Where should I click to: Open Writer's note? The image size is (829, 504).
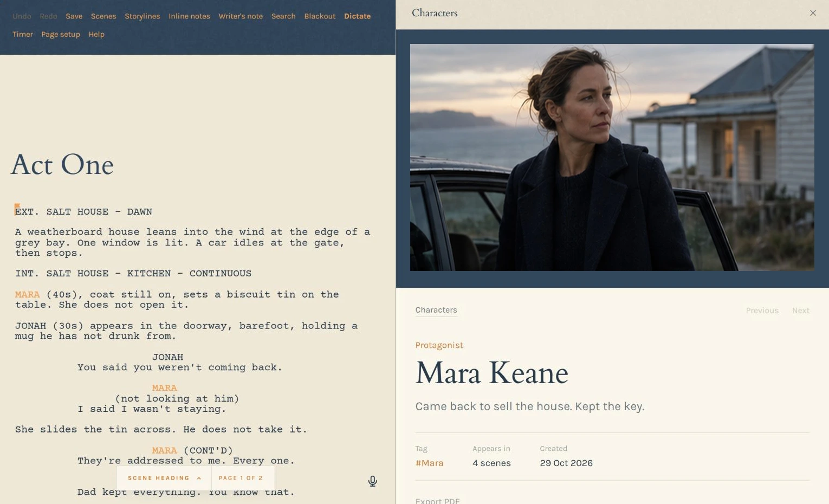pyautogui.click(x=241, y=16)
